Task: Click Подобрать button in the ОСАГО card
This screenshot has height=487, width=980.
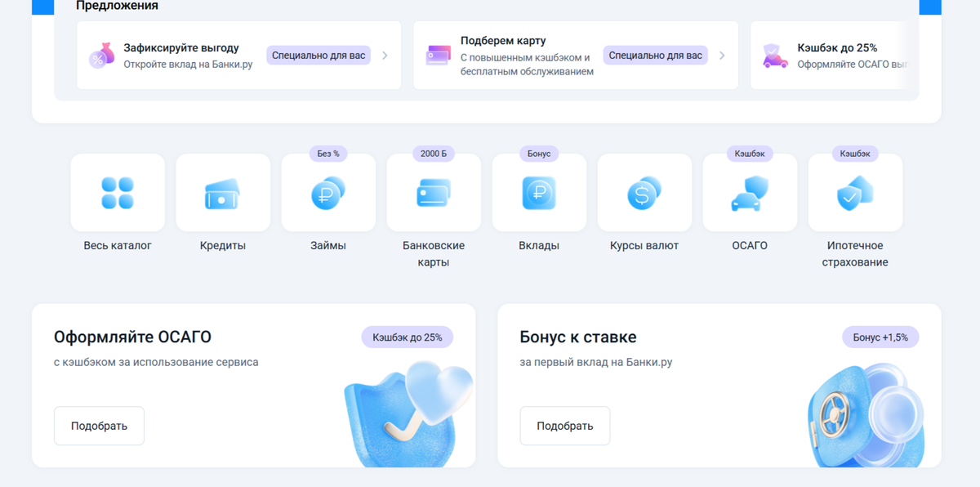Action: tap(99, 426)
